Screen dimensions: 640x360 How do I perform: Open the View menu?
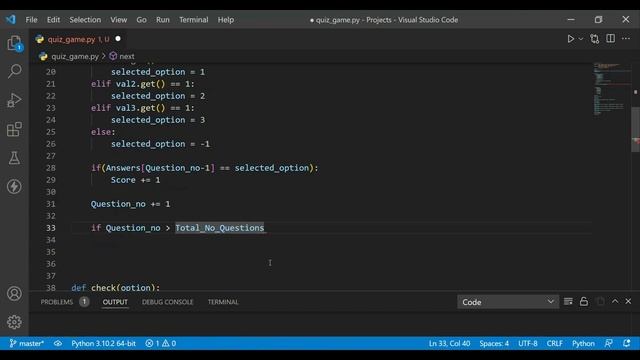[x=118, y=20]
